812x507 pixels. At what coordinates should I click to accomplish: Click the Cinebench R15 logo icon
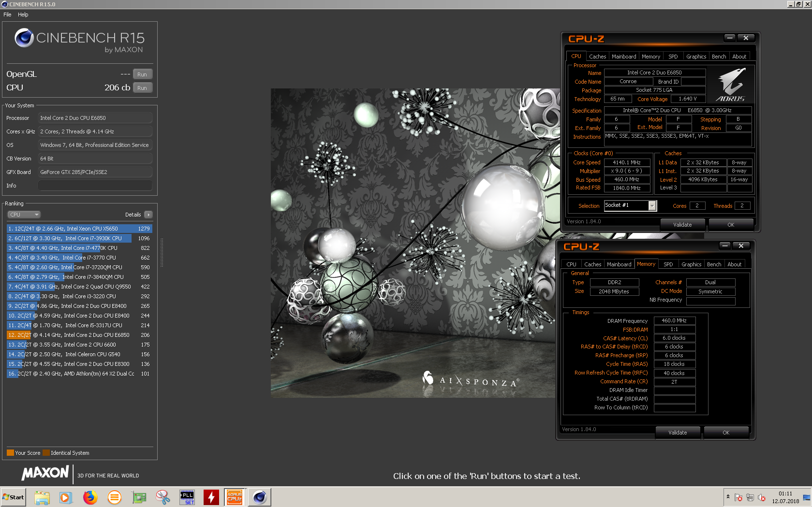click(x=24, y=38)
